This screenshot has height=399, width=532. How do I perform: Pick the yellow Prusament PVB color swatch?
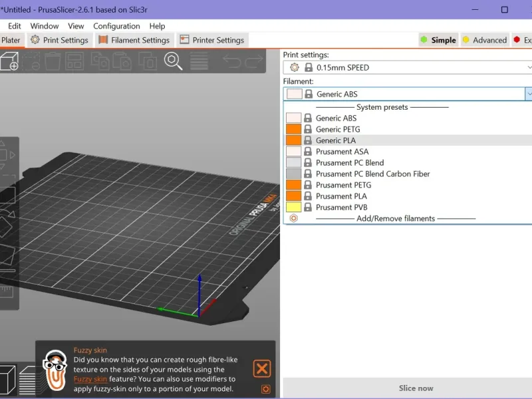pyautogui.click(x=293, y=207)
